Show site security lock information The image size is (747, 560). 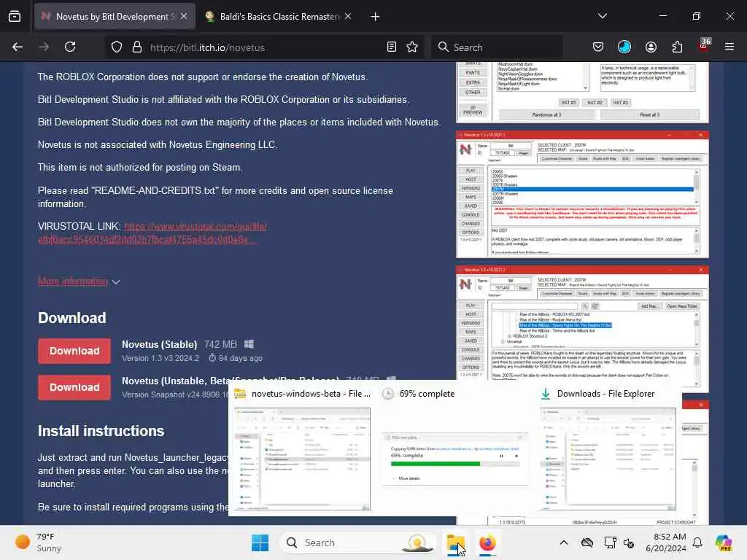137,47
